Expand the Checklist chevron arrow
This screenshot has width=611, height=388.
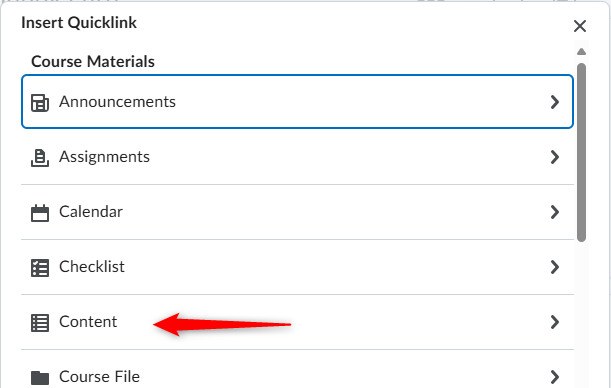pos(554,267)
